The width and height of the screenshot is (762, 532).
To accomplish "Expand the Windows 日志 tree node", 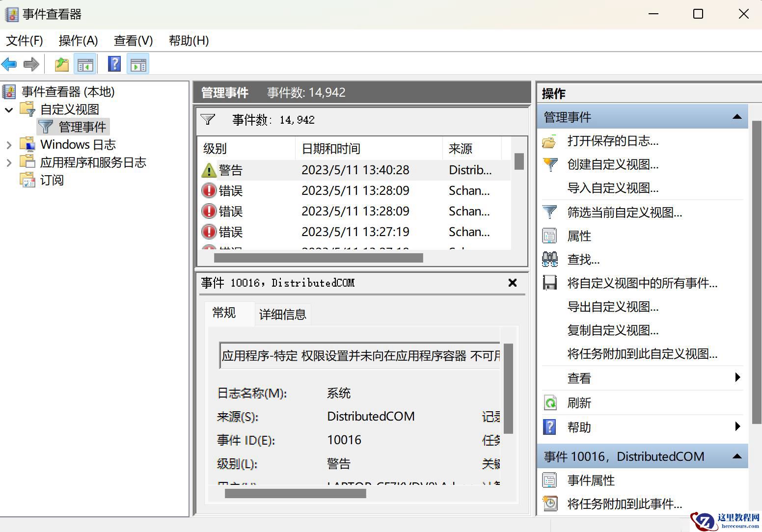I will pos(9,144).
